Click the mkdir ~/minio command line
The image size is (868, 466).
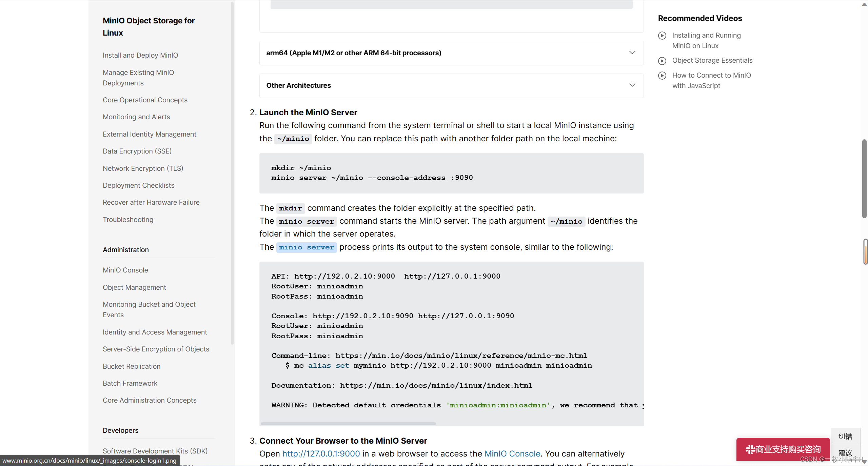[301, 168]
